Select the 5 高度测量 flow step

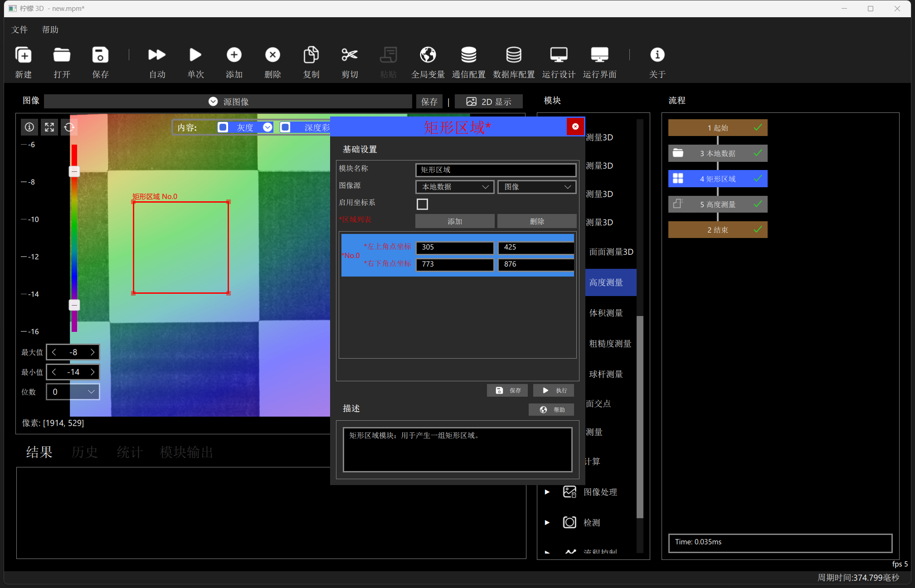pyautogui.click(x=717, y=204)
